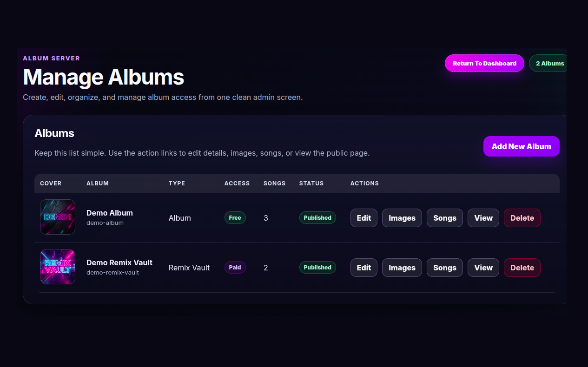Click the ALBUM SERVER label

(52, 59)
